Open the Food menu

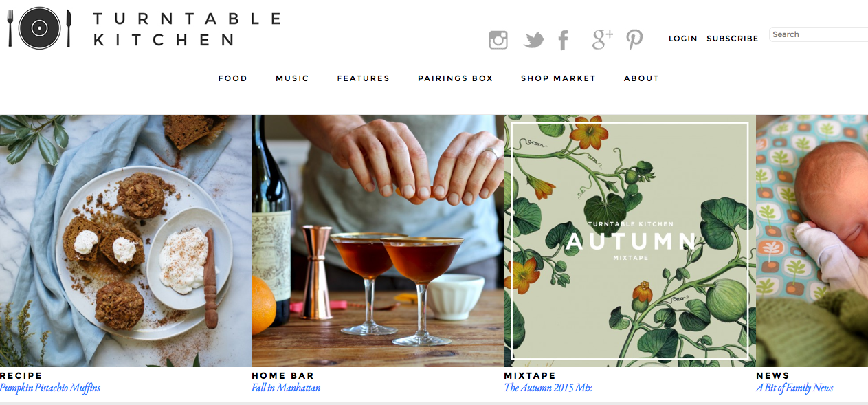click(233, 78)
